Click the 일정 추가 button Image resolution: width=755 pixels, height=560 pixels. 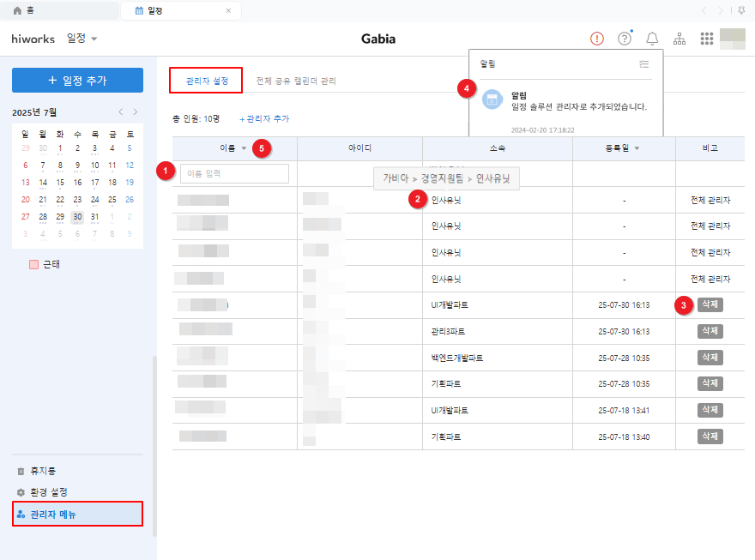pos(77,81)
